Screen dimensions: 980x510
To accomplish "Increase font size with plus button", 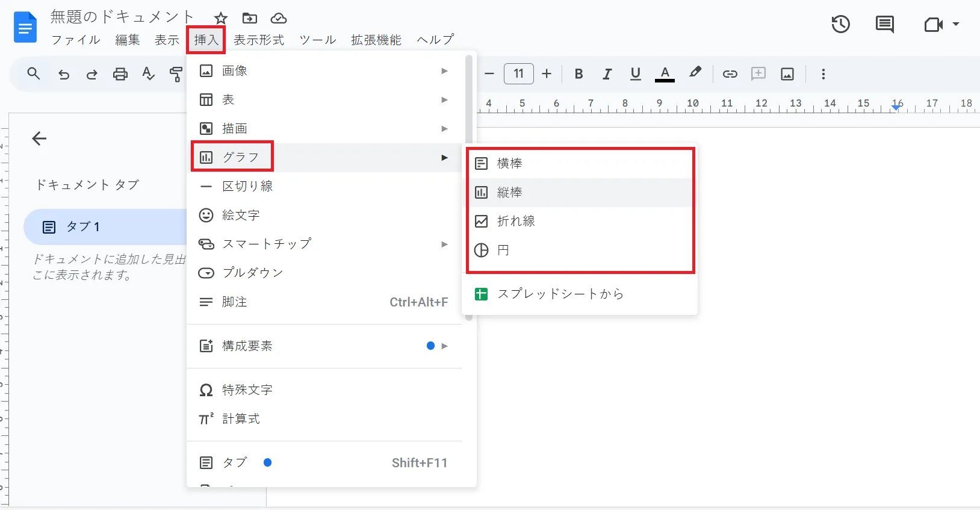I will pos(547,74).
